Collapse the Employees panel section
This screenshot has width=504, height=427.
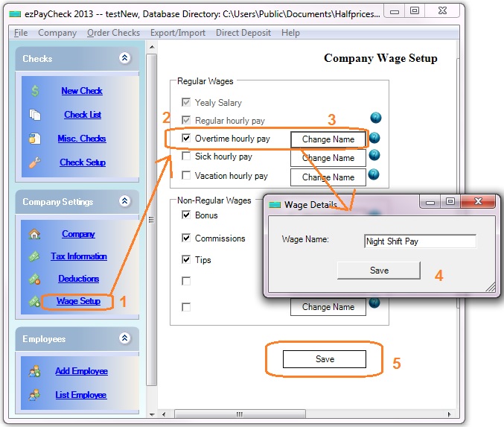[x=124, y=338]
